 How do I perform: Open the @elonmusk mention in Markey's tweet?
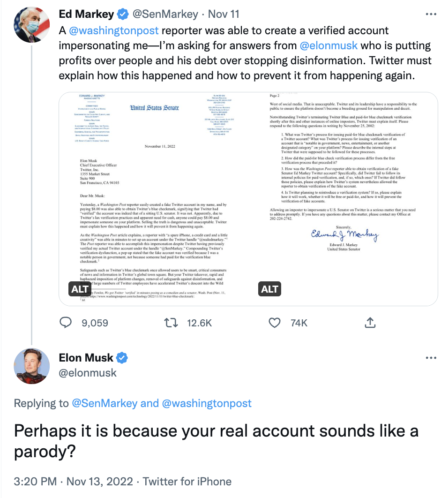[x=329, y=46]
